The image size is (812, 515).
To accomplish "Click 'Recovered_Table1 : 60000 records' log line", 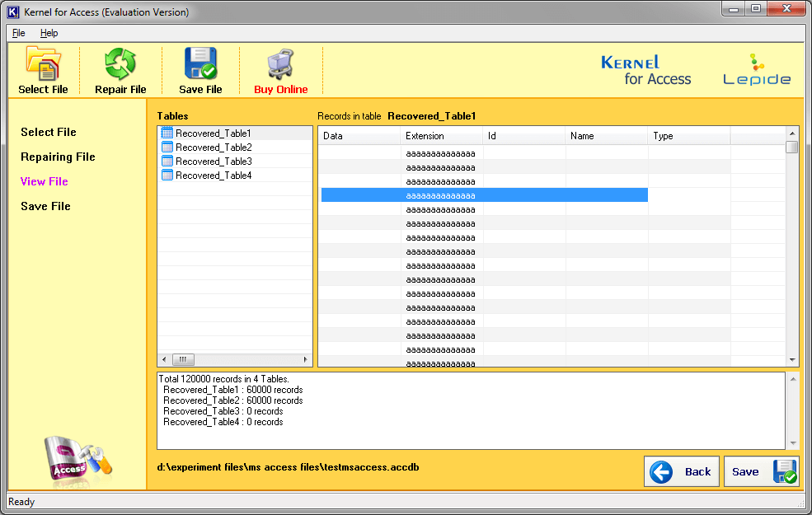I will [x=233, y=390].
